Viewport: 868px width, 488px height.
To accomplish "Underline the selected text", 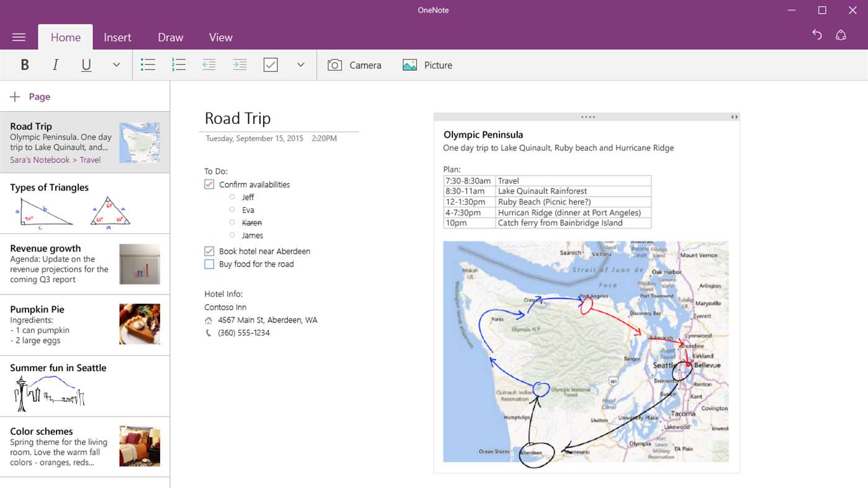I will pos(86,65).
